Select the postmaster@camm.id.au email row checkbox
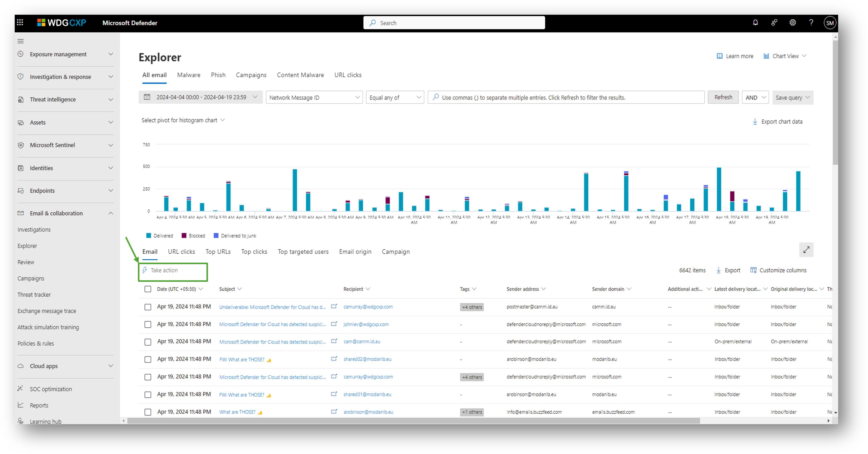 [148, 307]
